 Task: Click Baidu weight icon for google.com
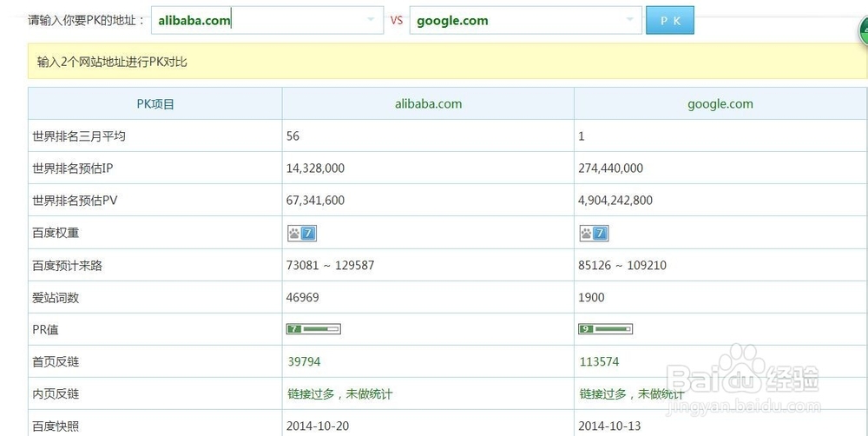tap(594, 233)
